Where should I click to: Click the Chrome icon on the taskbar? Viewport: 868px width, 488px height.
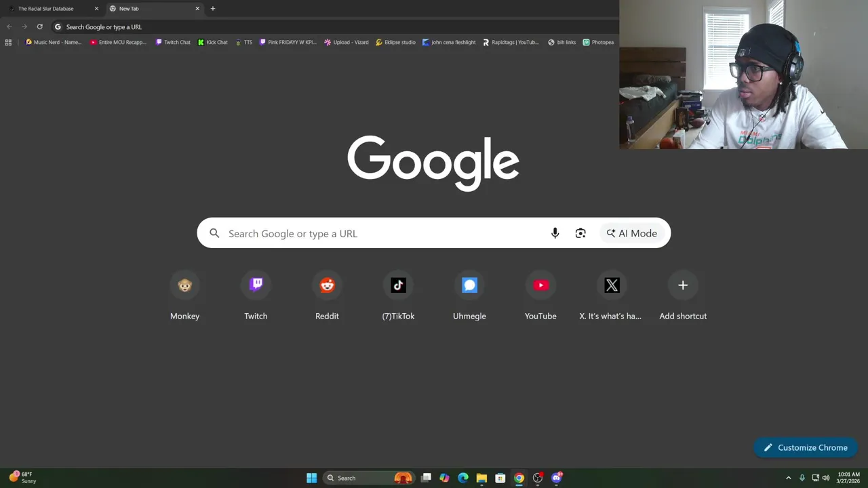(x=519, y=478)
